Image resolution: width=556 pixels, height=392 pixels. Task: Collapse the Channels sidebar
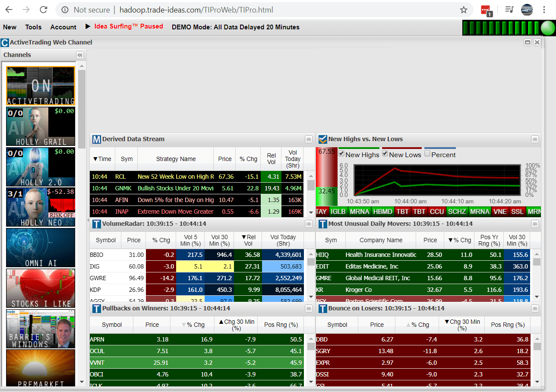tap(80, 55)
